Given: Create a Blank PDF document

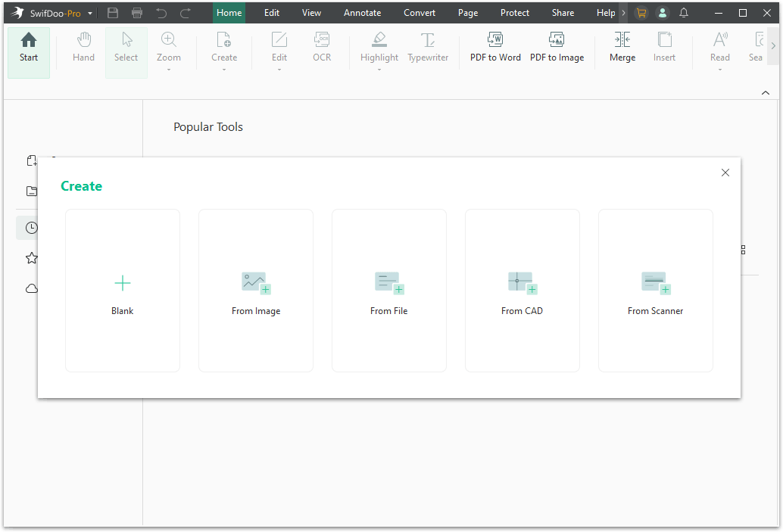Looking at the screenshot, I should click(122, 291).
